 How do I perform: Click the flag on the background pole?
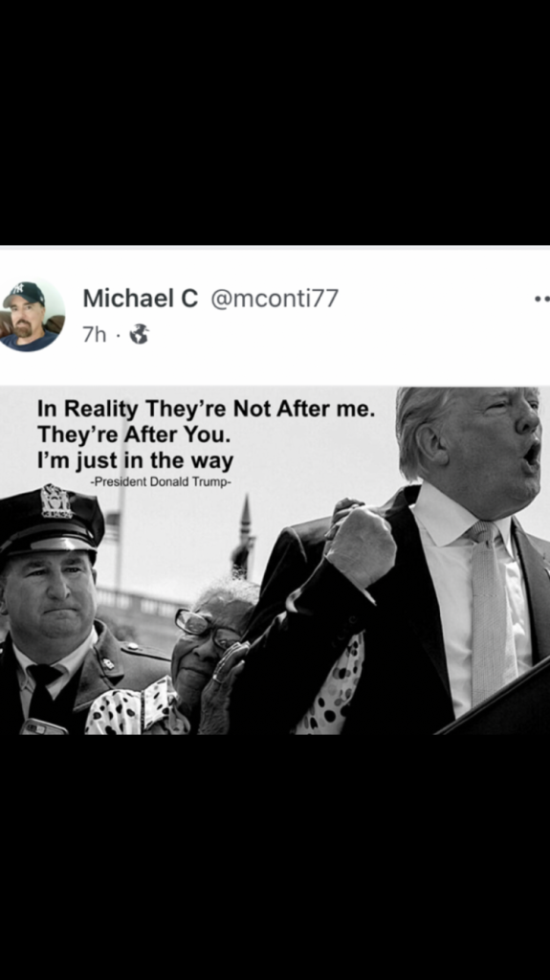[112, 527]
